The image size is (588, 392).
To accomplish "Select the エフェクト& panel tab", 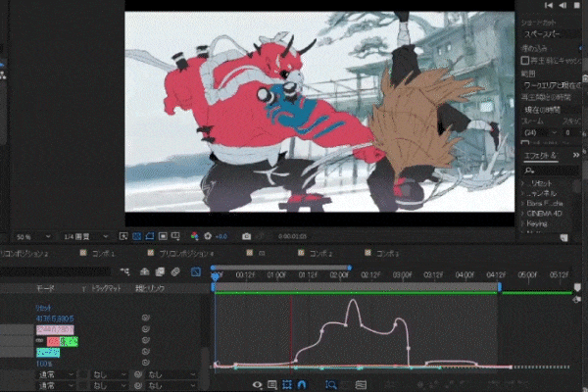I will point(540,155).
